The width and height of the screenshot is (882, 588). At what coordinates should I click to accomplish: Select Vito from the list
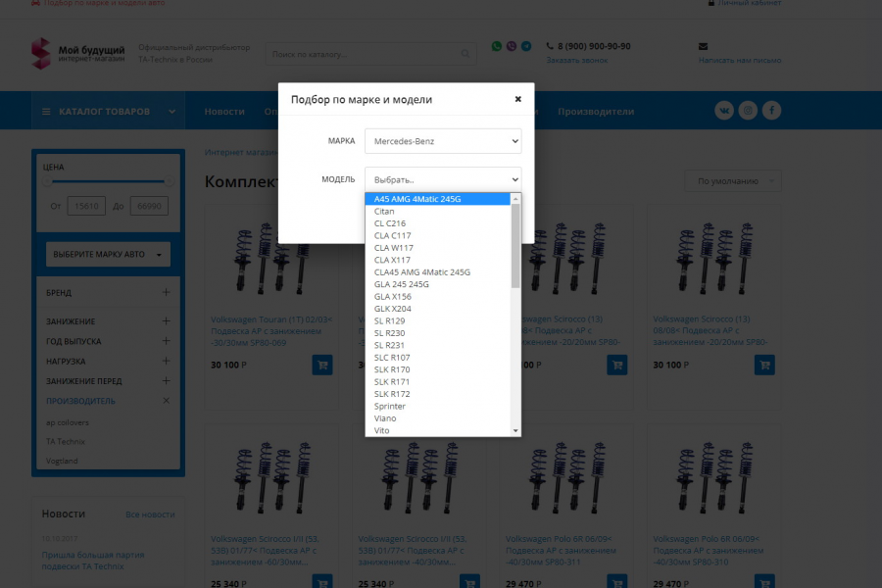click(x=438, y=430)
